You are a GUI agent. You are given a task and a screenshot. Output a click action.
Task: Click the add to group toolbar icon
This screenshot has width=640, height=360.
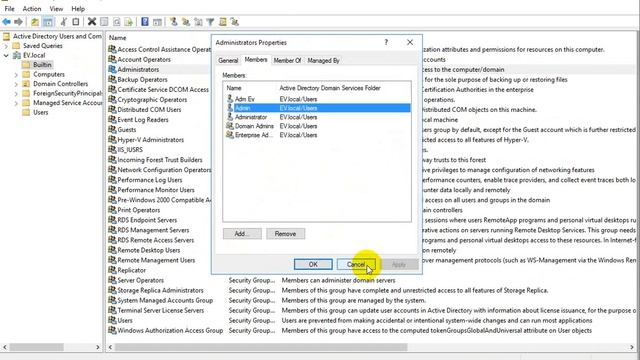235,22
